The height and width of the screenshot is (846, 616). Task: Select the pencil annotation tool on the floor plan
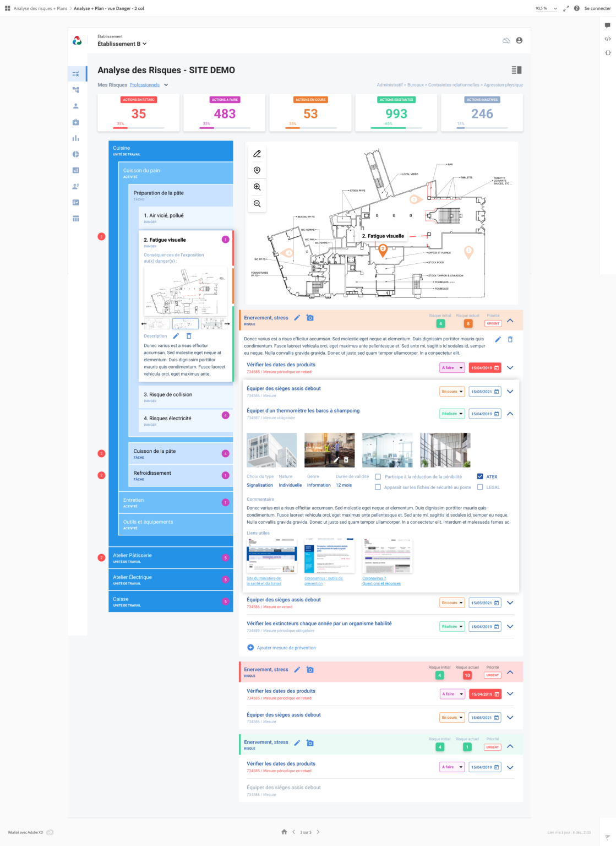coord(257,154)
